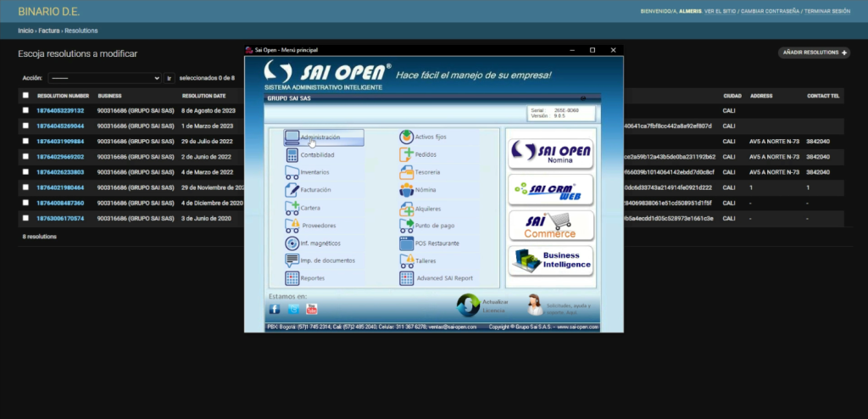868x419 pixels.
Task: Click the support agent help icon
Action: click(x=534, y=304)
